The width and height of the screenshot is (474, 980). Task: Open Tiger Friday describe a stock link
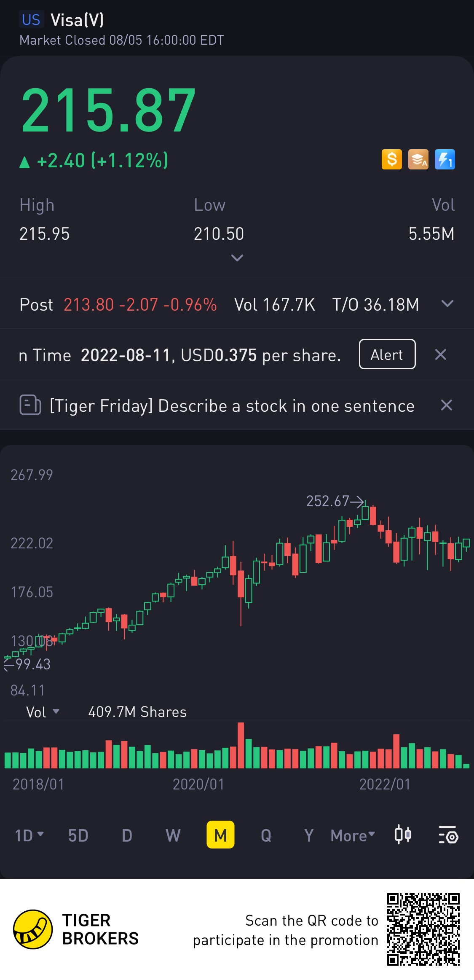pyautogui.click(x=232, y=406)
